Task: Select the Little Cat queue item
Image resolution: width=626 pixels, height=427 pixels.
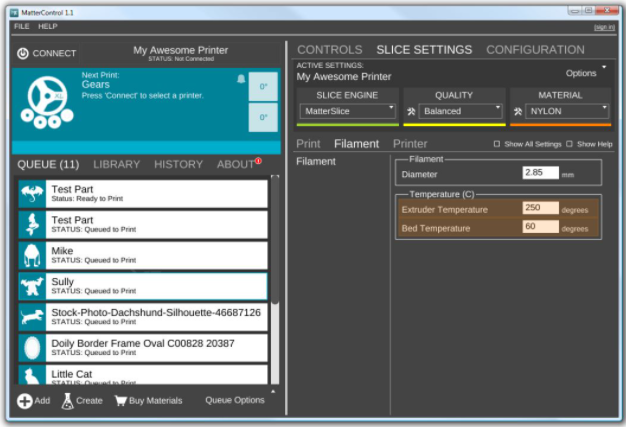Action: click(x=143, y=375)
